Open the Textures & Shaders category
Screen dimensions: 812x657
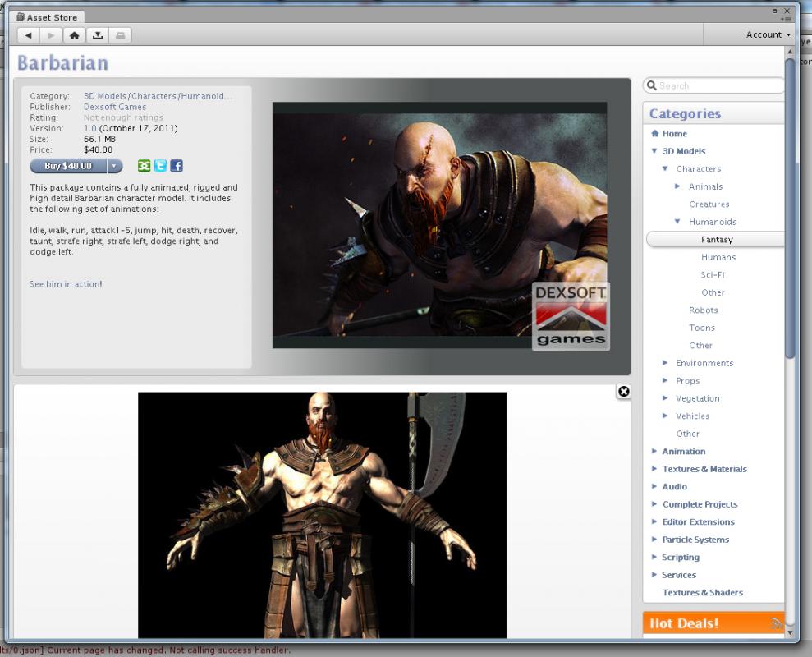point(702,592)
